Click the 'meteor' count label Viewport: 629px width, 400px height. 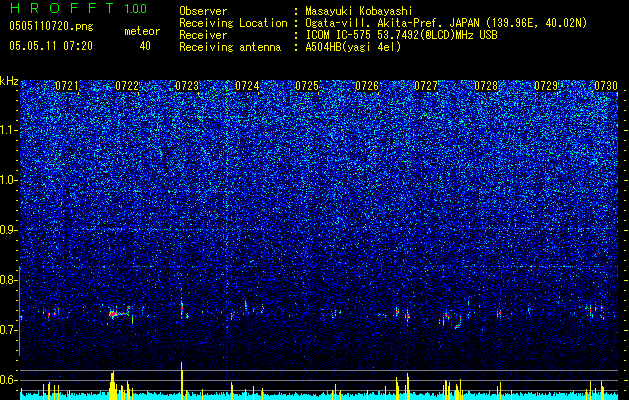tap(142, 31)
